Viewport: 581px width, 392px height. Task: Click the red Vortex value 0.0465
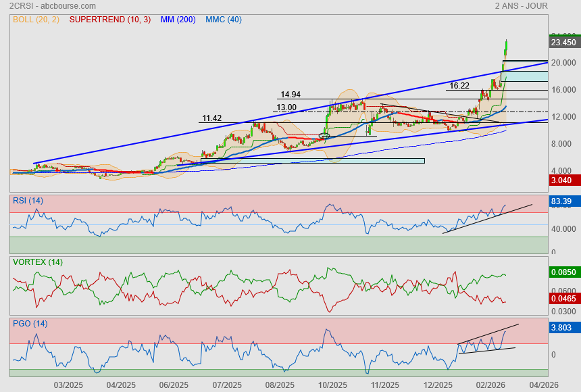(563, 297)
